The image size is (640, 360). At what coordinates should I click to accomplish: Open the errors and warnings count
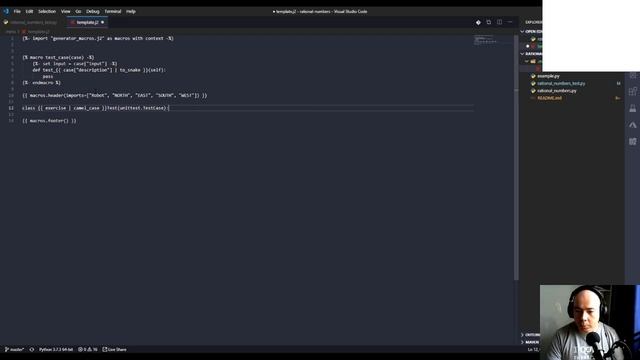pyautogui.click(x=87, y=350)
